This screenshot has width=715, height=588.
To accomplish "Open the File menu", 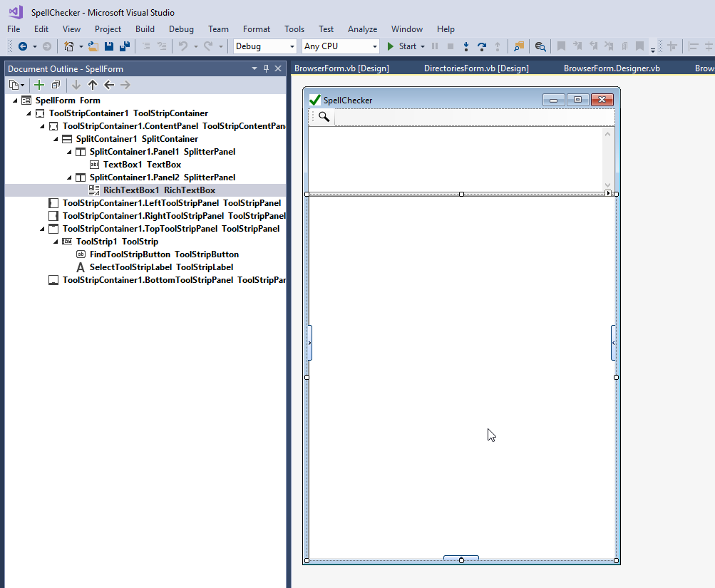I will coord(14,29).
